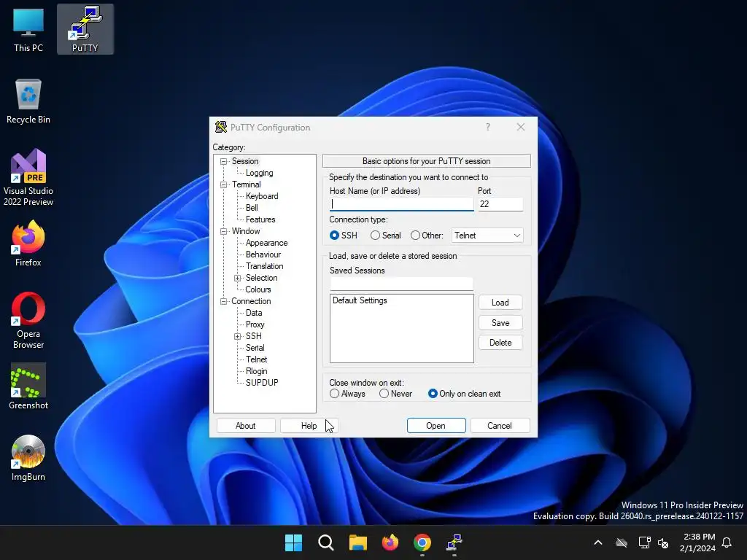Set close window on exit to Never
Screen dimensions: 747x560
[x=395, y=394]
